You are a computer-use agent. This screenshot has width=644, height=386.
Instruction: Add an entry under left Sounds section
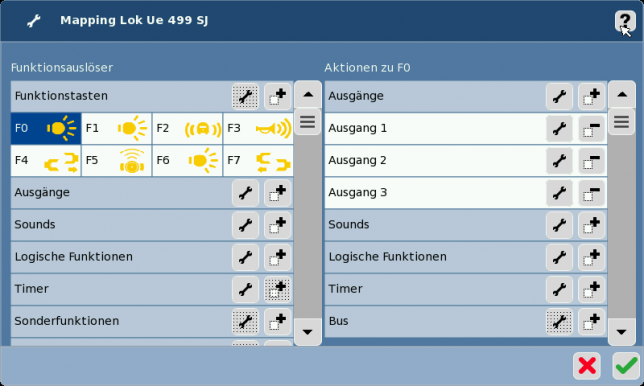(278, 225)
